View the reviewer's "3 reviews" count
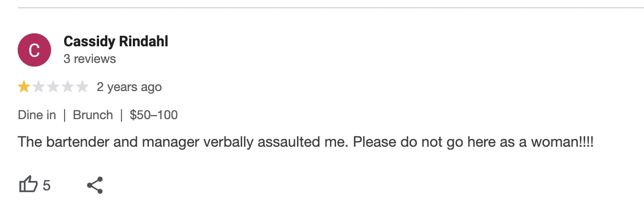The width and height of the screenshot is (644, 205). coord(90,59)
